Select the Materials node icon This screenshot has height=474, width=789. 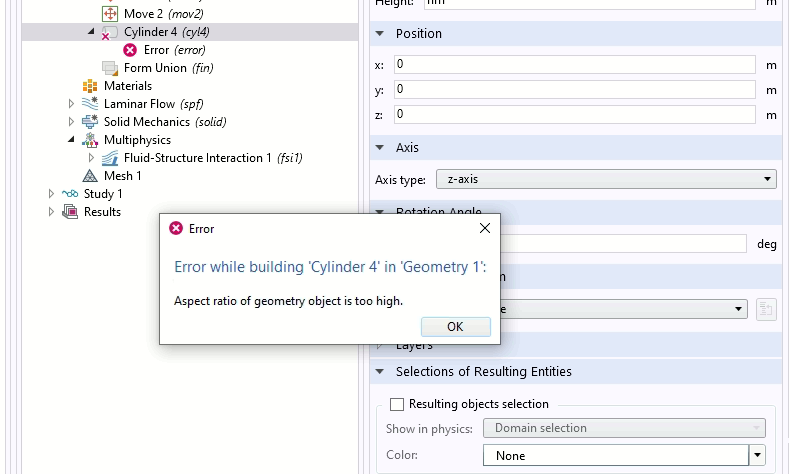tap(90, 86)
